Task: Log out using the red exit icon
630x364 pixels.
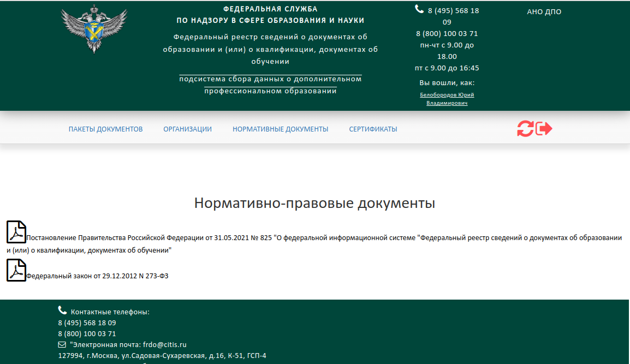Action: [x=544, y=129]
